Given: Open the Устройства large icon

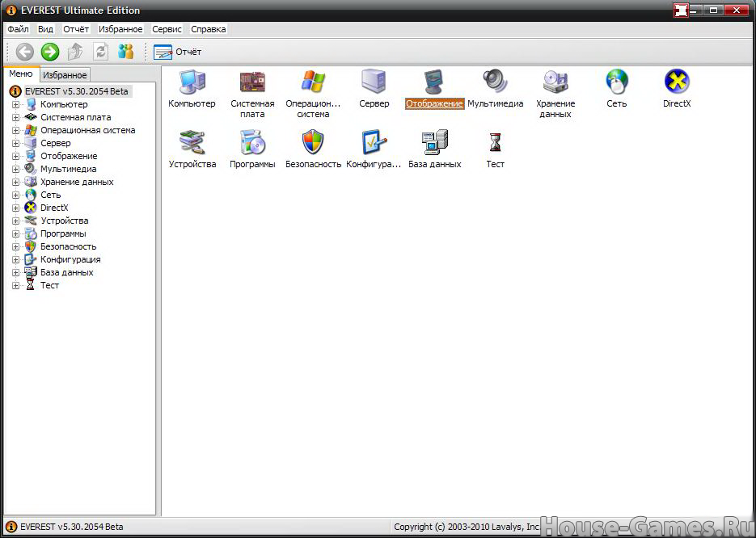Looking at the screenshot, I should [192, 142].
